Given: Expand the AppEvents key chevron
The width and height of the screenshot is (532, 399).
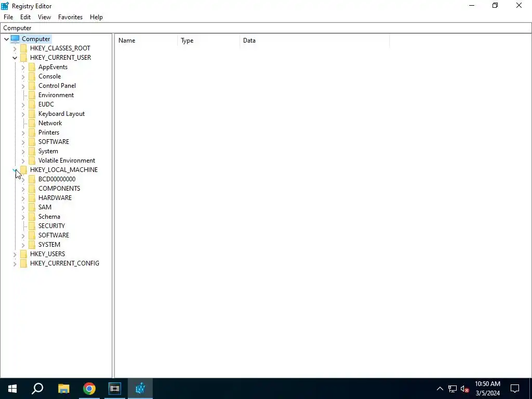Looking at the screenshot, I should coord(23,67).
